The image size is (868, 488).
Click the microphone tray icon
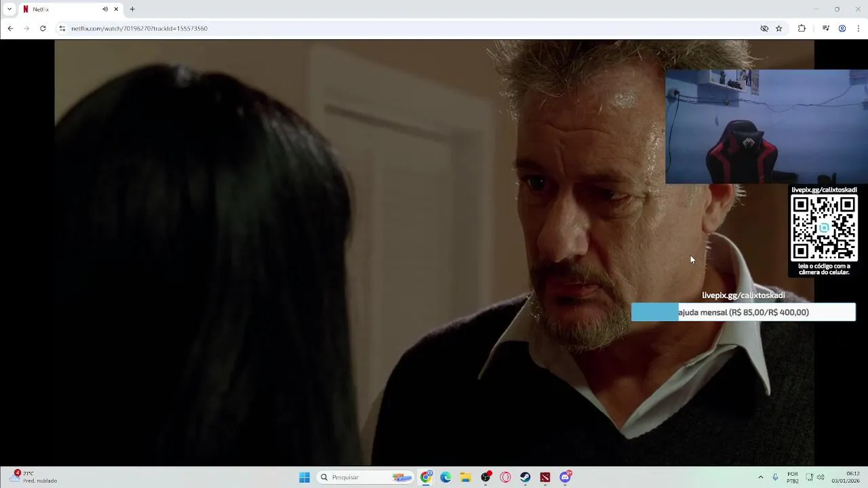click(775, 477)
